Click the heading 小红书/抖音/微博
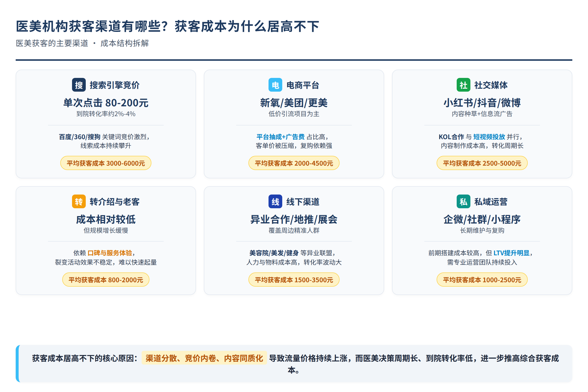The image size is (588, 392). [x=482, y=103]
